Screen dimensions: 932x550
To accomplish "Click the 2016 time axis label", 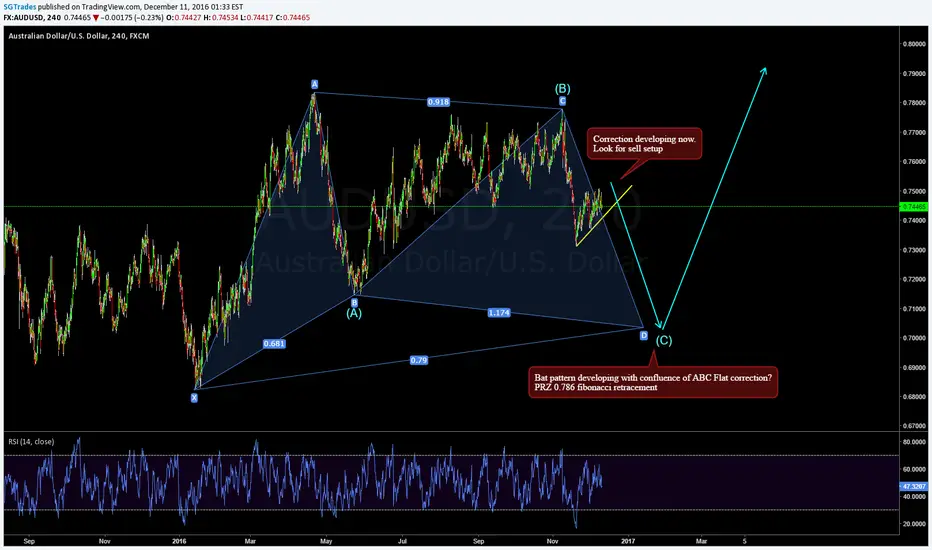I will 179,542.
